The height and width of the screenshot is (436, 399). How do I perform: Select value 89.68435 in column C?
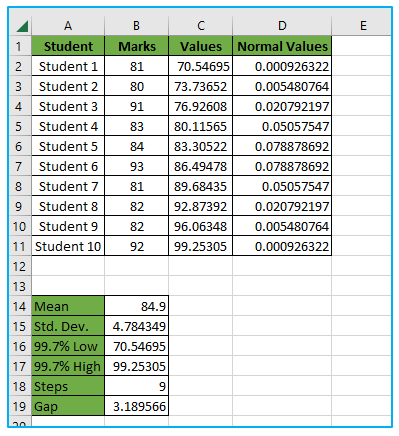[x=201, y=186]
